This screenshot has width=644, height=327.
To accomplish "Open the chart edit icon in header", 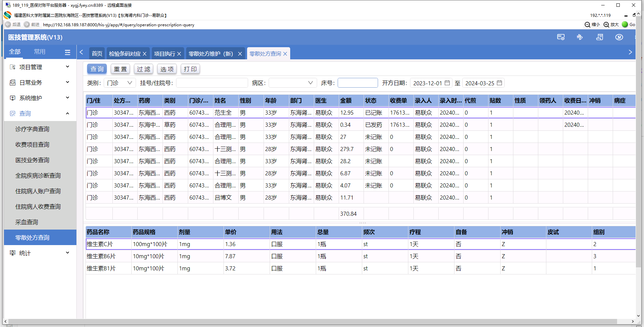I will tap(580, 37).
